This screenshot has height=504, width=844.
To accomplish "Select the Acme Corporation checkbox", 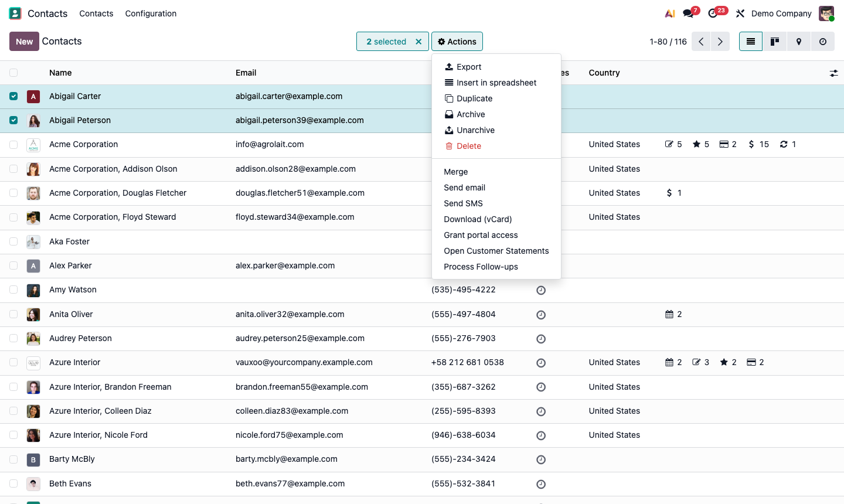I will coord(13,144).
